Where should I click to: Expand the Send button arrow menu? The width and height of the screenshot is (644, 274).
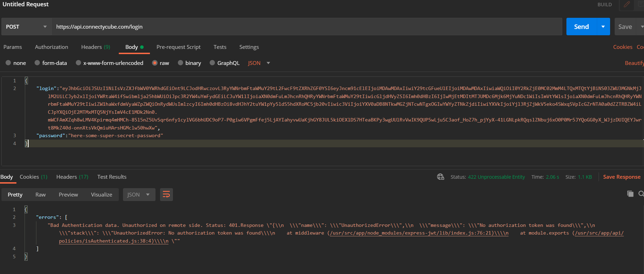(x=603, y=27)
